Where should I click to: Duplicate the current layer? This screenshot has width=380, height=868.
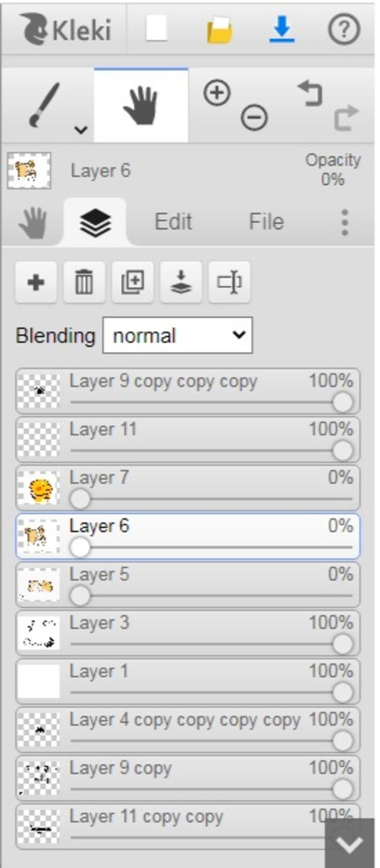tap(132, 282)
